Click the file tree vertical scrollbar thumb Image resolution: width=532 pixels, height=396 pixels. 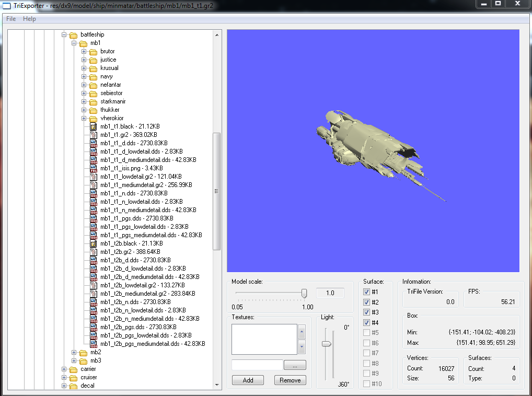(216, 192)
